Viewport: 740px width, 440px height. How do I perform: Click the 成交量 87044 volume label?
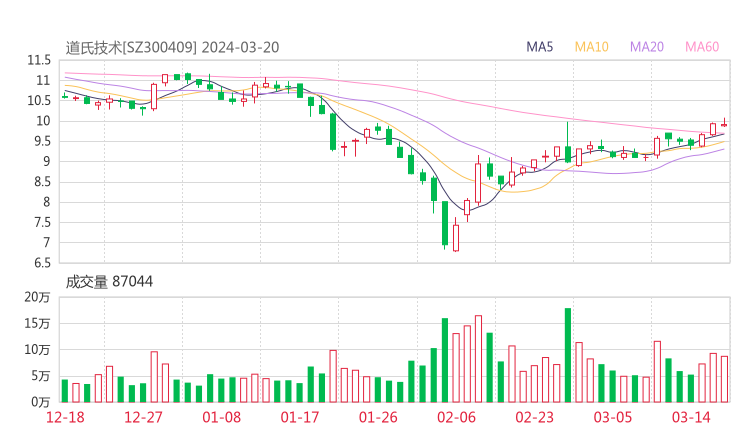pyautogui.click(x=109, y=282)
